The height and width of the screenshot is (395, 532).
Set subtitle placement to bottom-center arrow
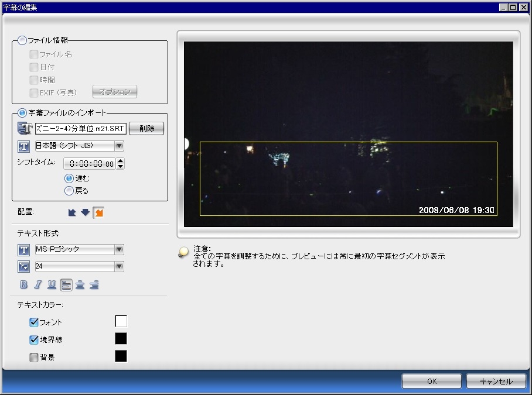coord(86,212)
